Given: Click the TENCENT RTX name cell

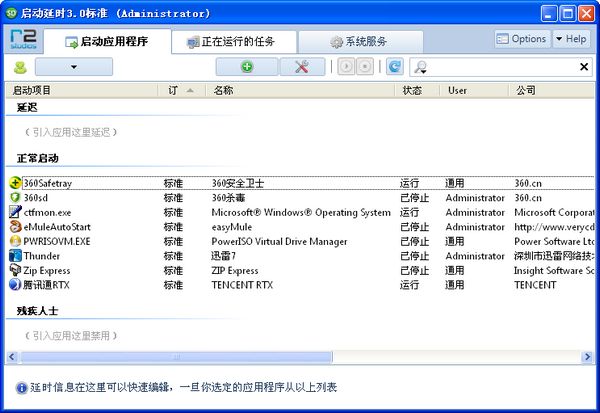Looking at the screenshot, I should (242, 285).
